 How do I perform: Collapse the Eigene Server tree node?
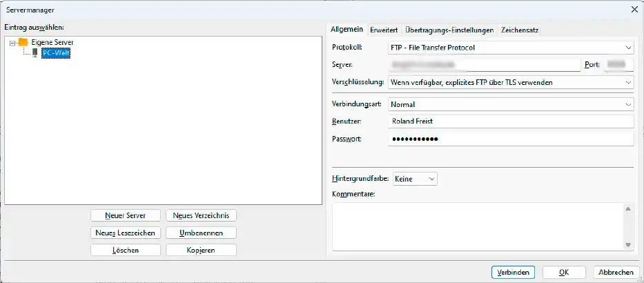coord(12,43)
